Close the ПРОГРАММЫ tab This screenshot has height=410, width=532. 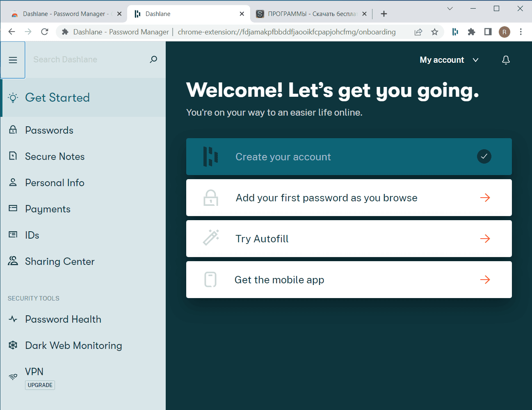pyautogui.click(x=364, y=14)
